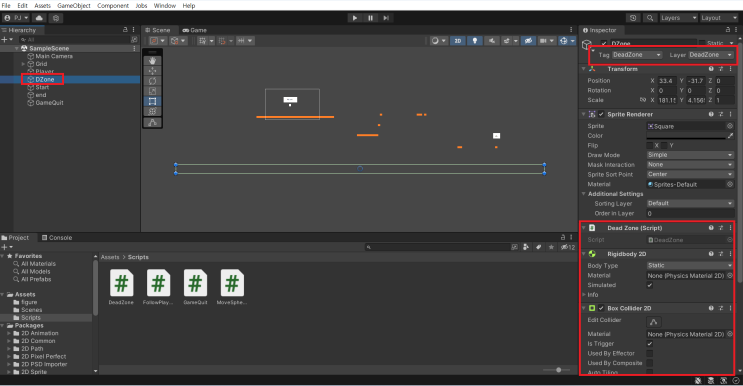The width and height of the screenshot is (743, 386).
Task: Toggle Used By Composite checkbox
Action: [x=650, y=363]
